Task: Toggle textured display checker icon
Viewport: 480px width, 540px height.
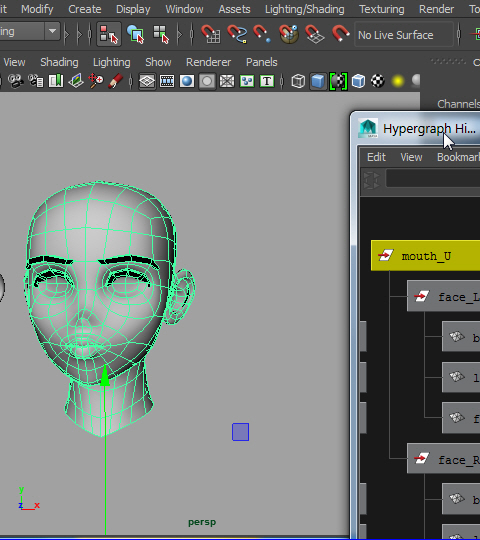Action: pos(378,81)
